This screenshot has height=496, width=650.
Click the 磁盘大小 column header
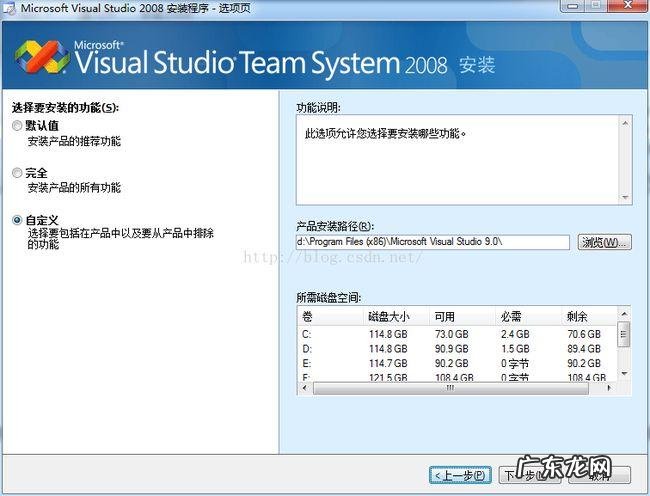pos(396,317)
